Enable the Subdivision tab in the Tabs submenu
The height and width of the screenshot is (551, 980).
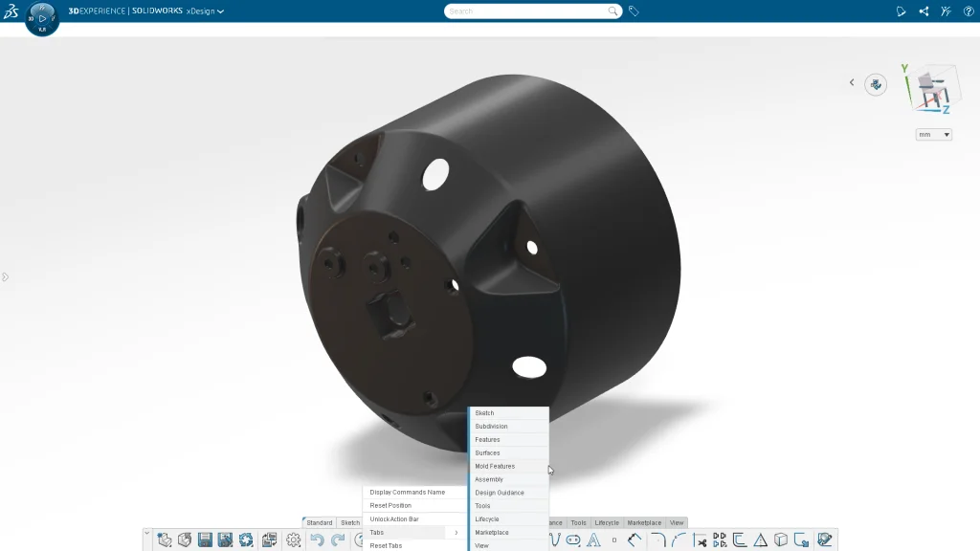click(x=491, y=426)
